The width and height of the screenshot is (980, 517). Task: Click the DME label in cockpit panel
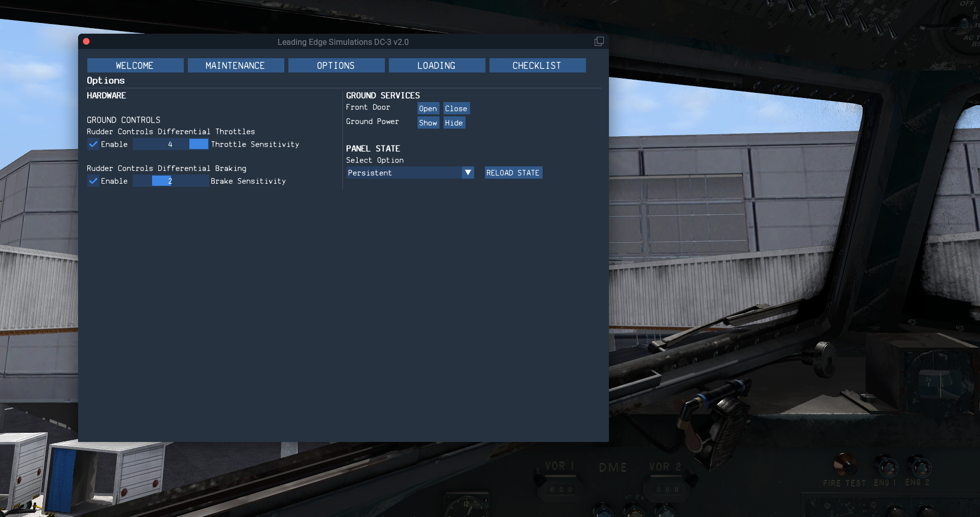click(x=612, y=467)
